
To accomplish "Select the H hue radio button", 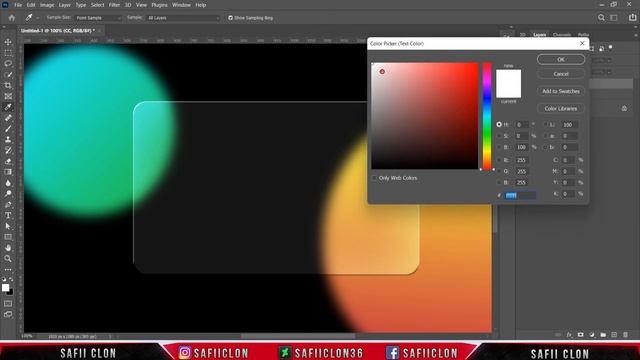I will [499, 124].
